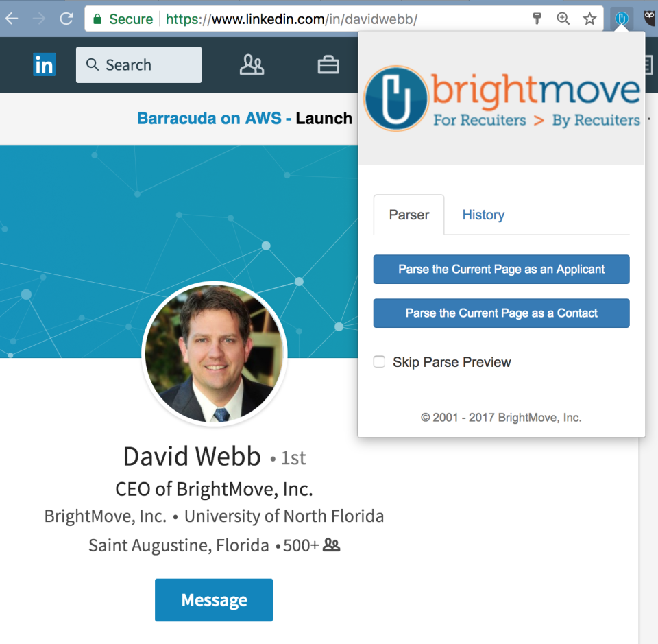Image resolution: width=658 pixels, height=644 pixels.
Task: Select the Parser tab
Action: click(x=409, y=215)
